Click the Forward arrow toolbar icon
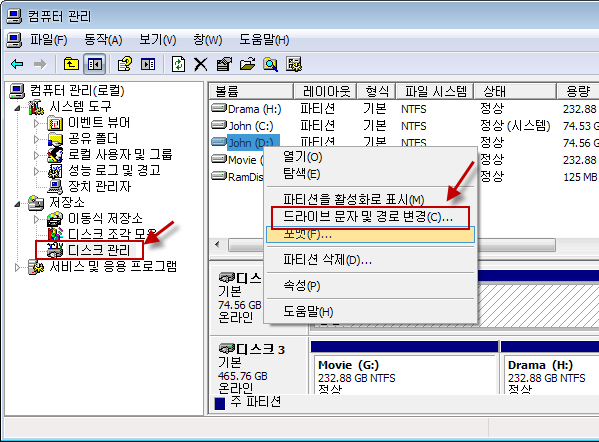The height and width of the screenshot is (442, 599). (40, 64)
